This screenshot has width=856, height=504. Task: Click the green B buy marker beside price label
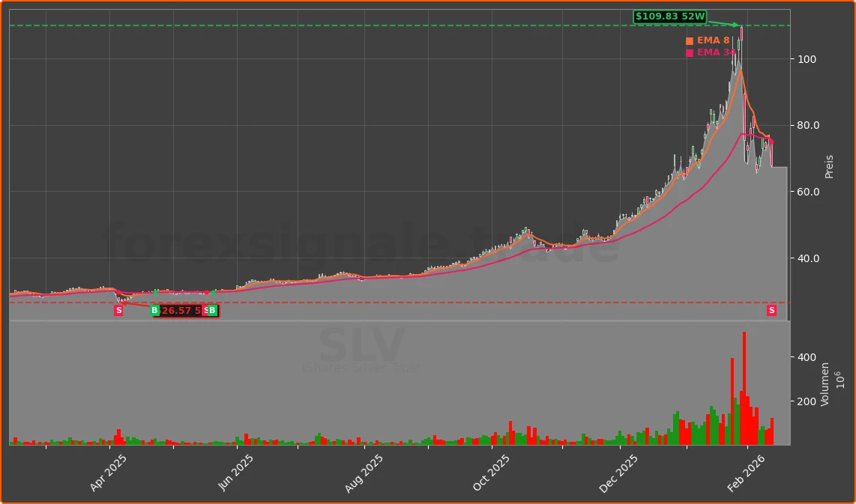[x=154, y=310]
